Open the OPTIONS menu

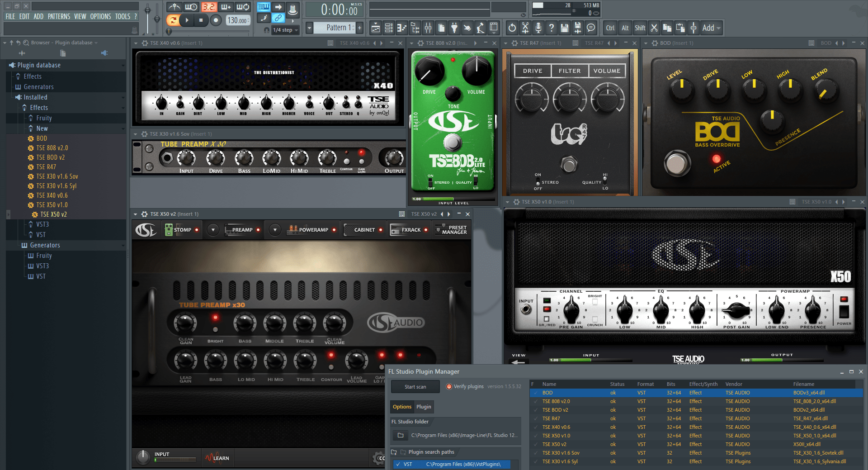click(x=100, y=16)
